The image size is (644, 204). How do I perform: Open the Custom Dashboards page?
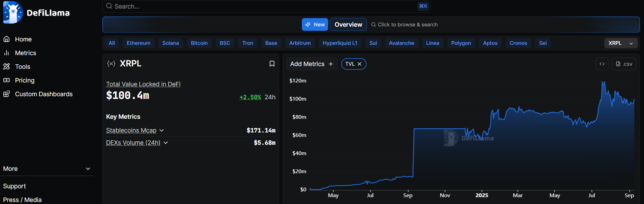pos(44,94)
